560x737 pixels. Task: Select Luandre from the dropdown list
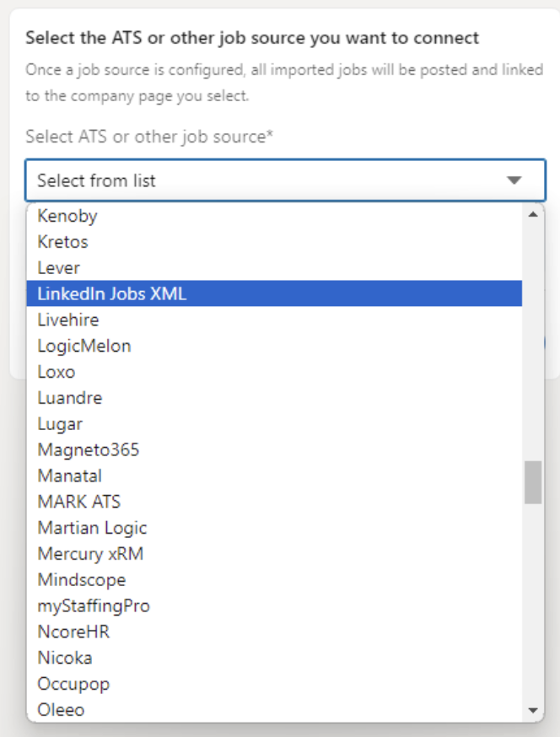[x=70, y=398]
